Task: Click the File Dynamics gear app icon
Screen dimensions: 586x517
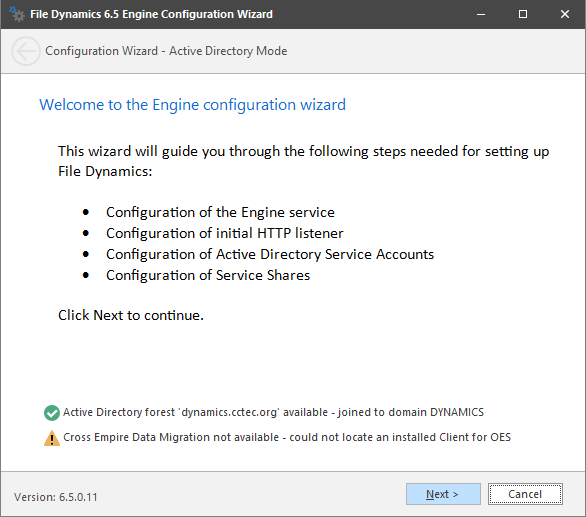Action: click(x=16, y=14)
